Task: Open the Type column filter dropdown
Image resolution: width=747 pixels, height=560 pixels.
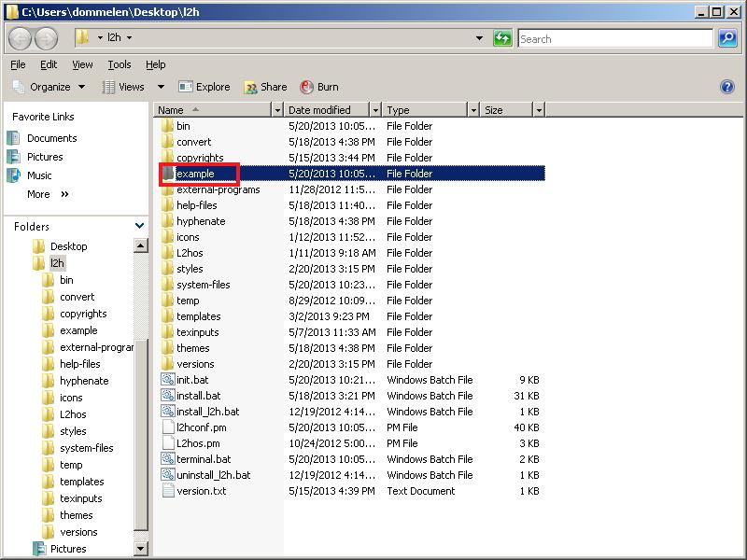Action: point(473,110)
